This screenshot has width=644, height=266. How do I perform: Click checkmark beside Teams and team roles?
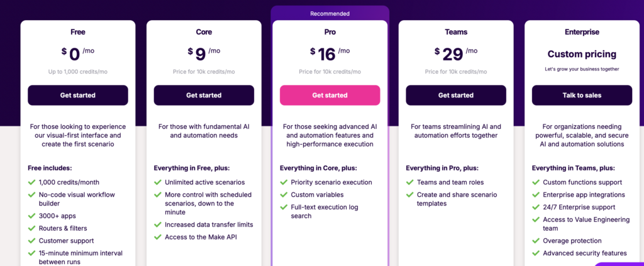pos(410,182)
